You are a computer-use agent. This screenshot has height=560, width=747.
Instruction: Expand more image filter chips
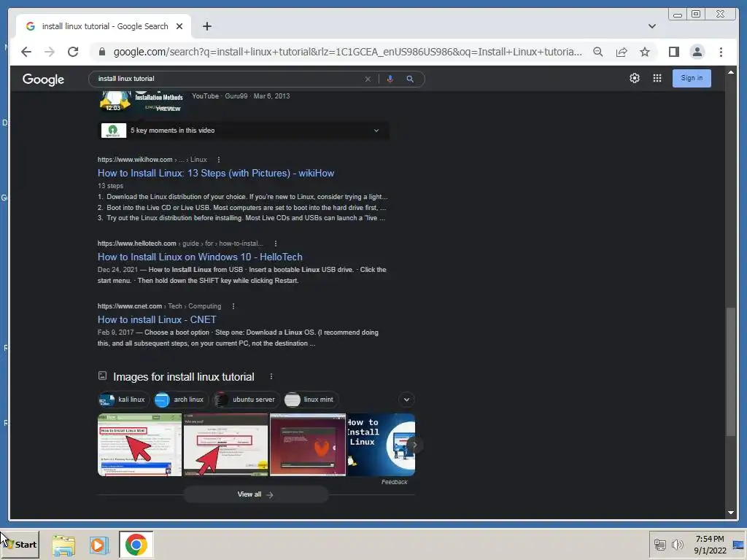click(x=406, y=400)
